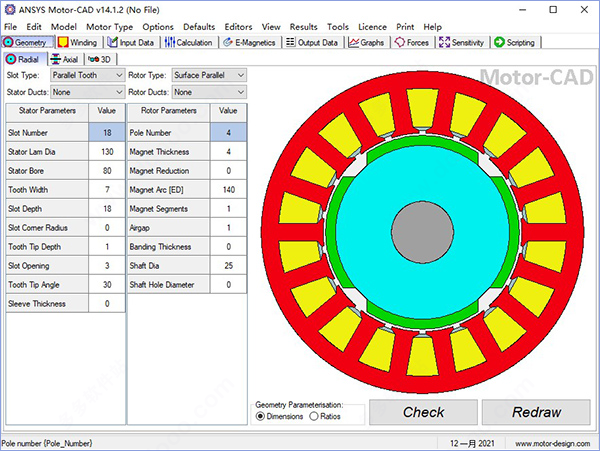Open the Rotor Ducts dropdown
Screen dimensions: 600x451
pyautogui.click(x=209, y=92)
